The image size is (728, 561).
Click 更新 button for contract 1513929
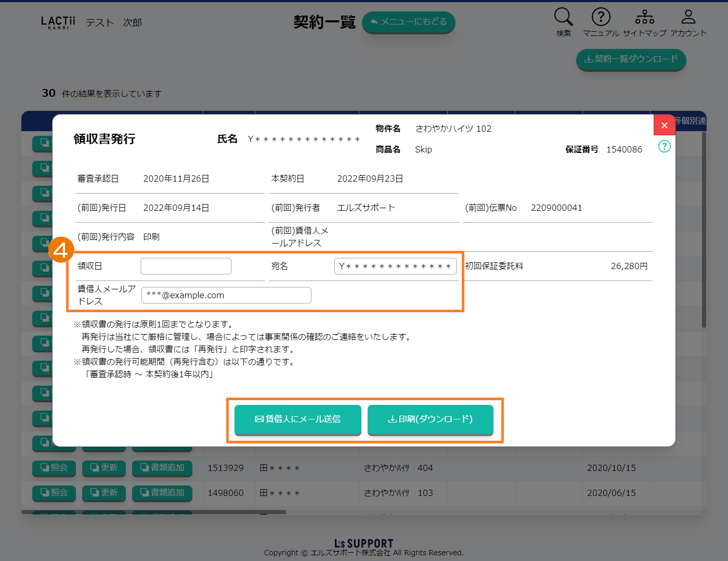(104, 468)
